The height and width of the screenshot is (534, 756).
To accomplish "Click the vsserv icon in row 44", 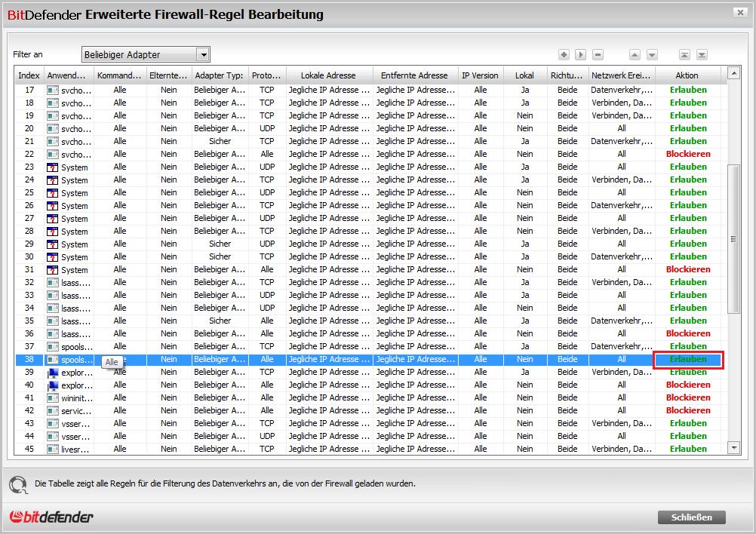I will pos(53,436).
